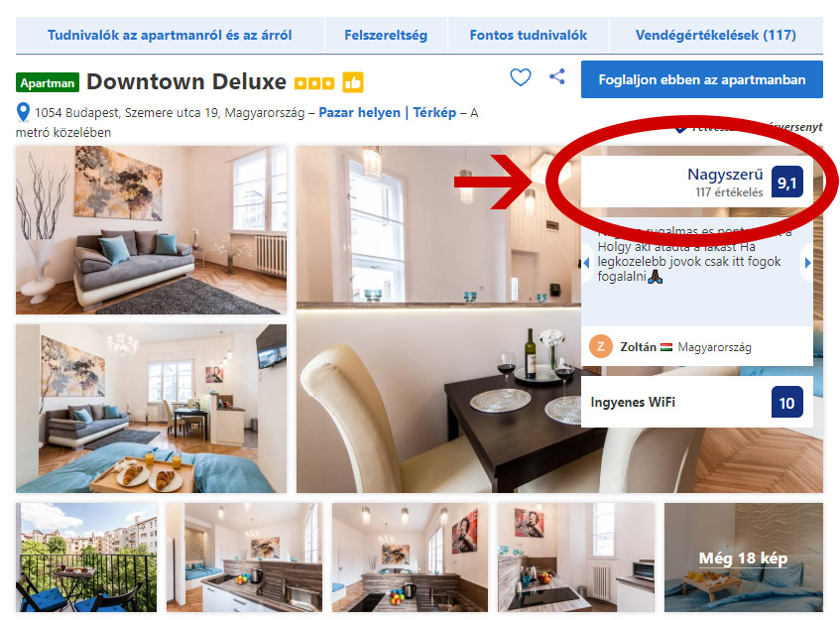Click the blue map pin icon
Screen dimensions: 840x620
coord(23,112)
